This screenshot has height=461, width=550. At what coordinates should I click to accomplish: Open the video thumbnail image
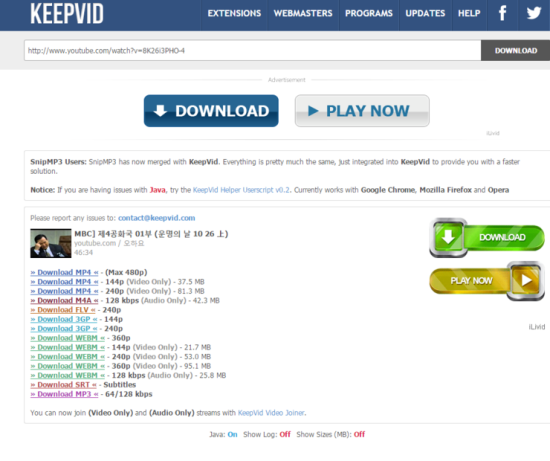click(51, 243)
